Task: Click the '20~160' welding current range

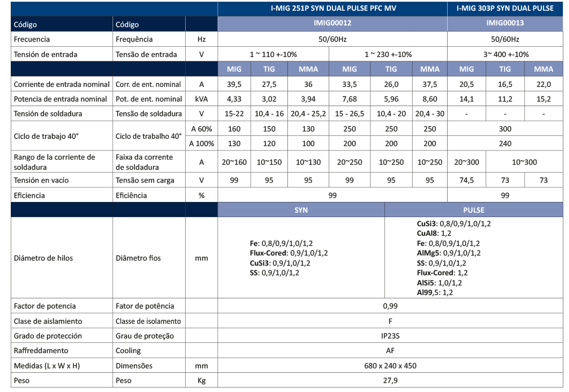Action: point(234,162)
